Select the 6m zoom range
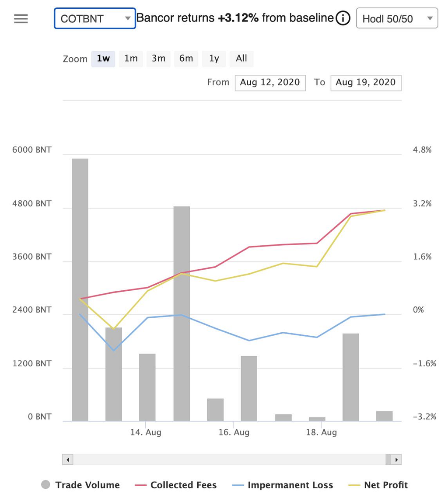This screenshot has height=501, width=448. (186, 59)
